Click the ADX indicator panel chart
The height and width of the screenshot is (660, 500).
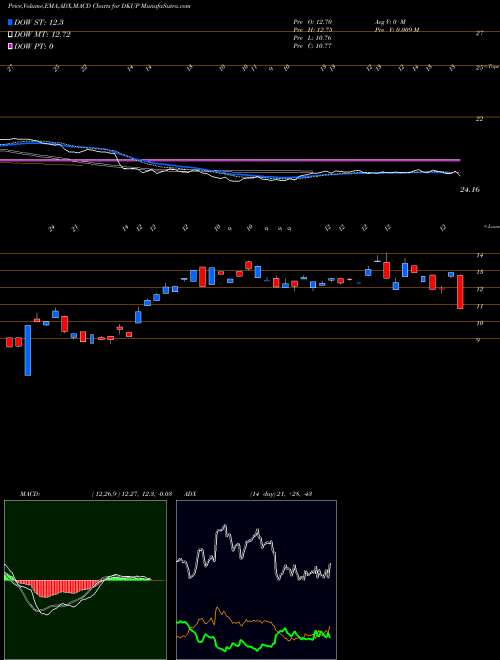click(x=256, y=580)
